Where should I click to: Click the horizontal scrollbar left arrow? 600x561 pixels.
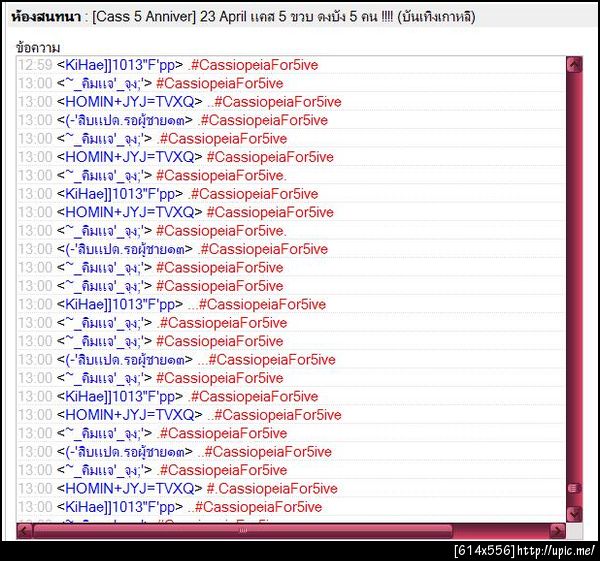pos(24,531)
